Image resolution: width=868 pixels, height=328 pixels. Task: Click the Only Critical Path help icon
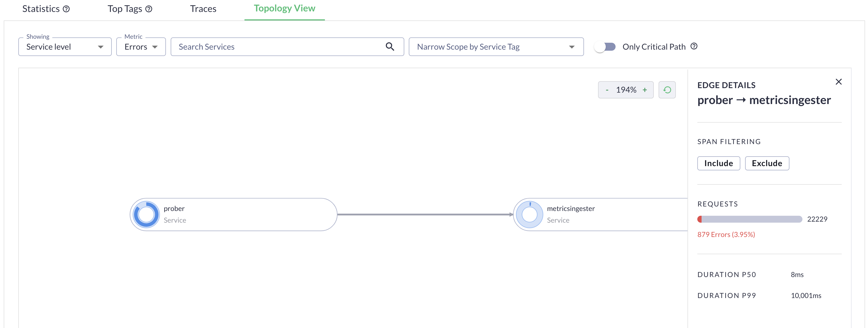click(x=694, y=46)
